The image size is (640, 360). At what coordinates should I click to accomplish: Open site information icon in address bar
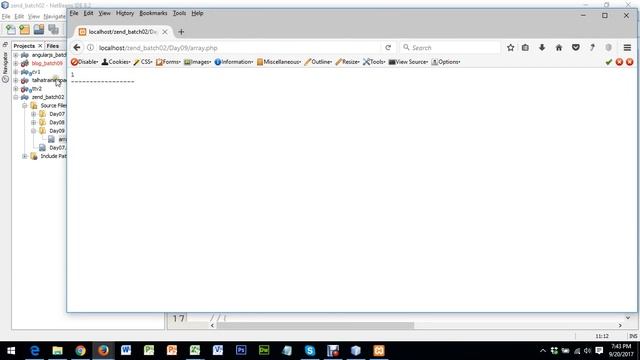90,48
